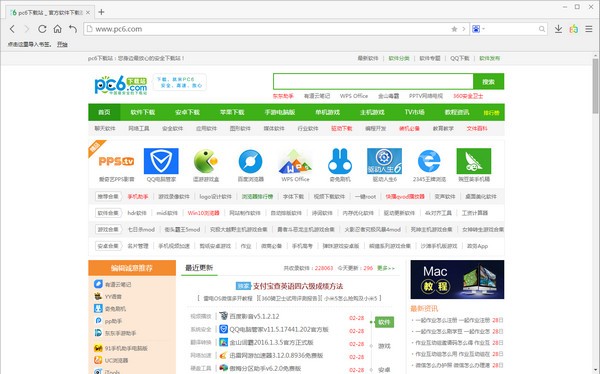This screenshot has width=600, height=374.
Task: Open the PPS.tv app icon
Action: (116, 162)
